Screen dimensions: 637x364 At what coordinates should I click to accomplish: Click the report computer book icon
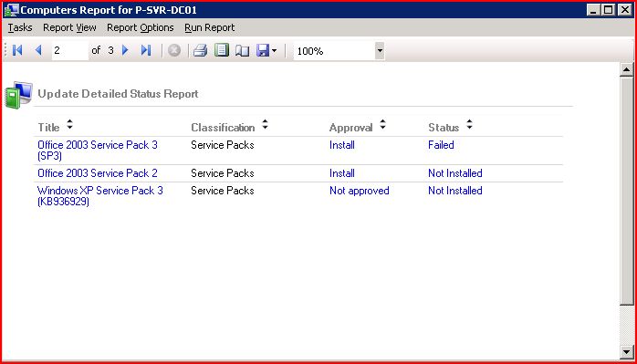(18, 95)
